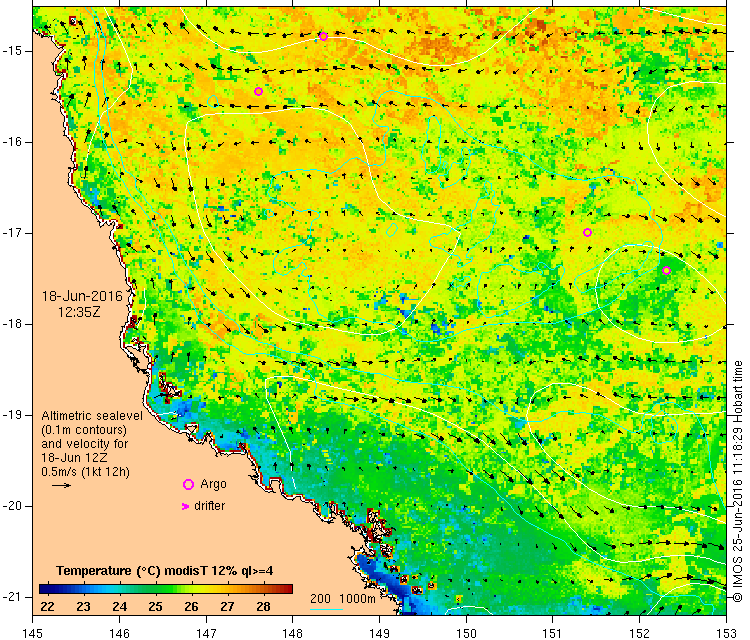Click the Argo circle symbol in the legend
Viewport: 750px width, 640px height.
point(188,485)
